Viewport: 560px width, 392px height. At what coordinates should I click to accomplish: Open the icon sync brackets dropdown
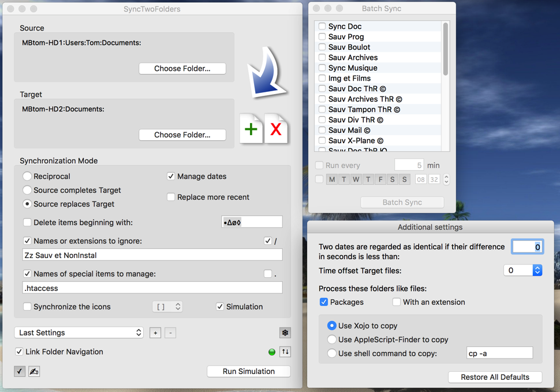tap(167, 307)
